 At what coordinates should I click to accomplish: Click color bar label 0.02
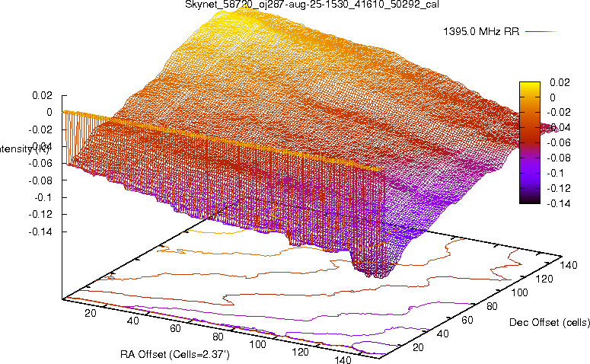click(x=560, y=82)
